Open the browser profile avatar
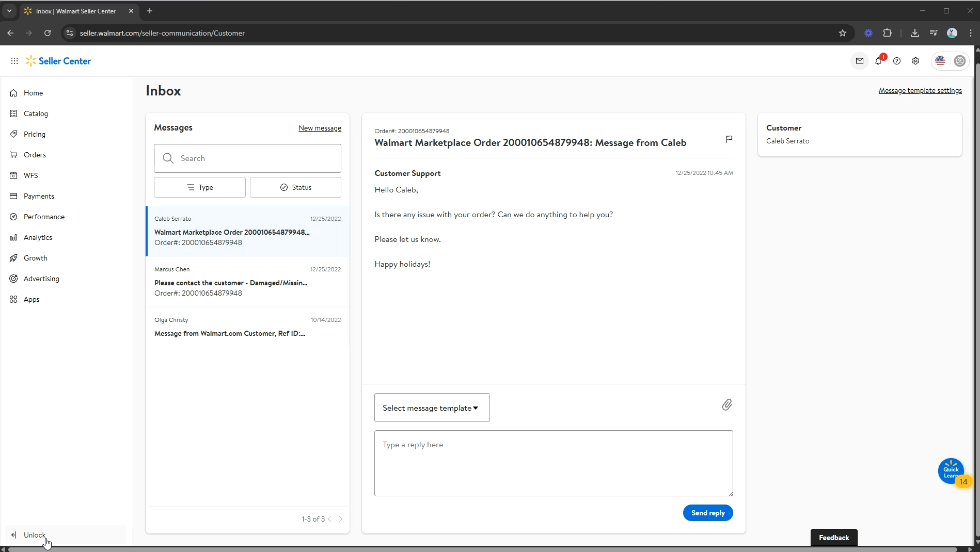Screen dimensions: 980x552 (952, 33)
